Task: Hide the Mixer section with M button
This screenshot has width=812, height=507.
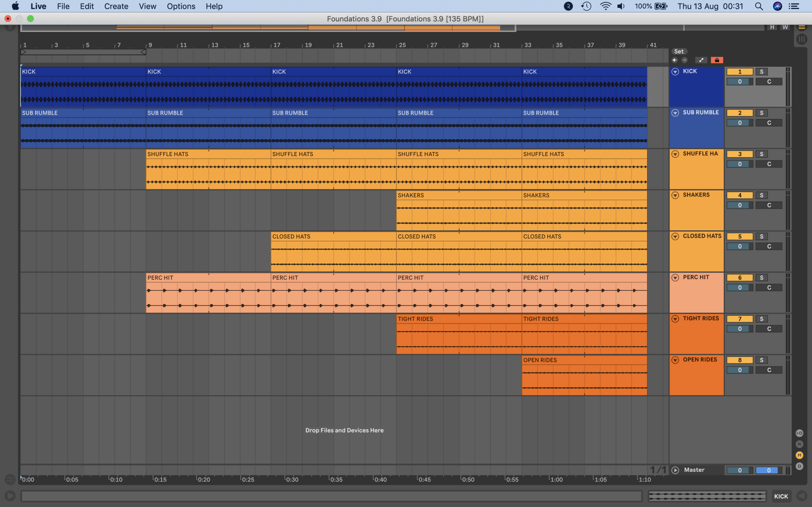Action: click(x=800, y=455)
